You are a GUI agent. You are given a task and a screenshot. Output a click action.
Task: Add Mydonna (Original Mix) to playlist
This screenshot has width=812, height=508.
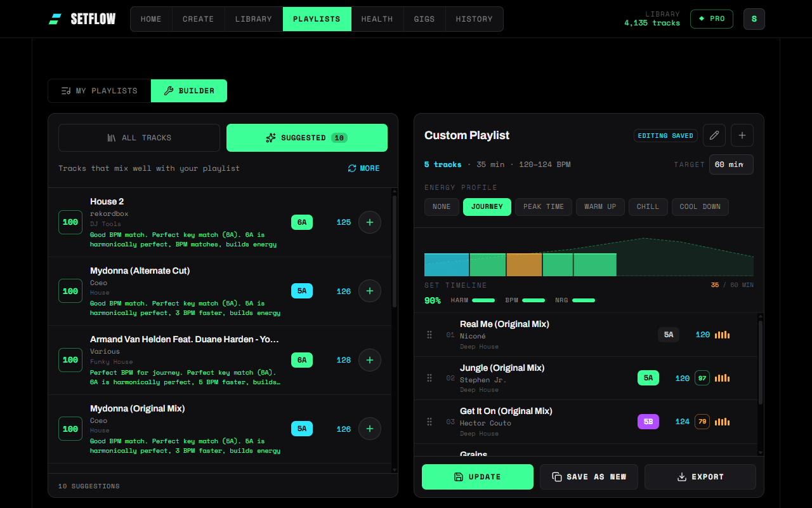click(x=370, y=429)
